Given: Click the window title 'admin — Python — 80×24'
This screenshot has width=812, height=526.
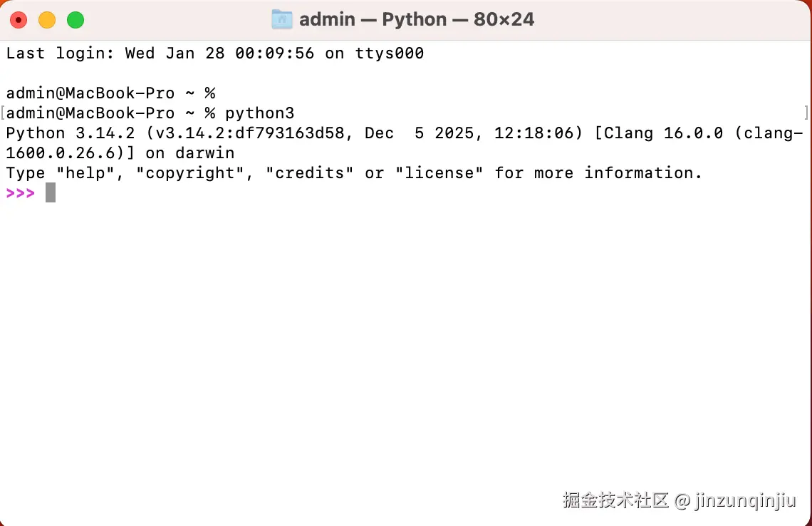Looking at the screenshot, I should 416,19.
